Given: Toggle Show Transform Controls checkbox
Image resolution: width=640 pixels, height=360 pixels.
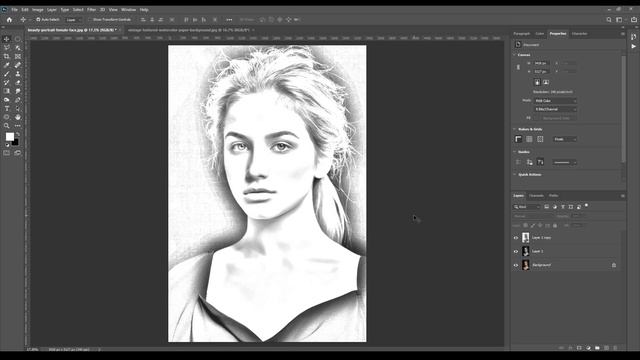Looking at the screenshot, I should tap(90, 20).
